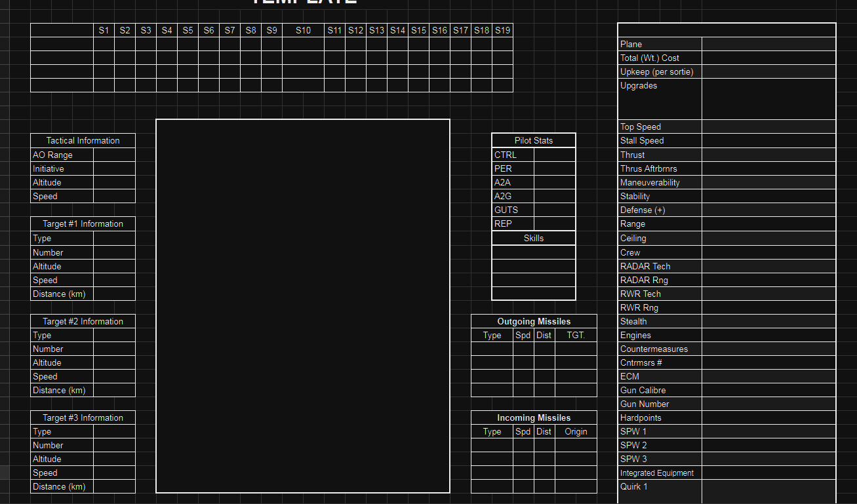This screenshot has width=857, height=504.
Task: Select the Quirk 1 label cell
Action: click(660, 492)
